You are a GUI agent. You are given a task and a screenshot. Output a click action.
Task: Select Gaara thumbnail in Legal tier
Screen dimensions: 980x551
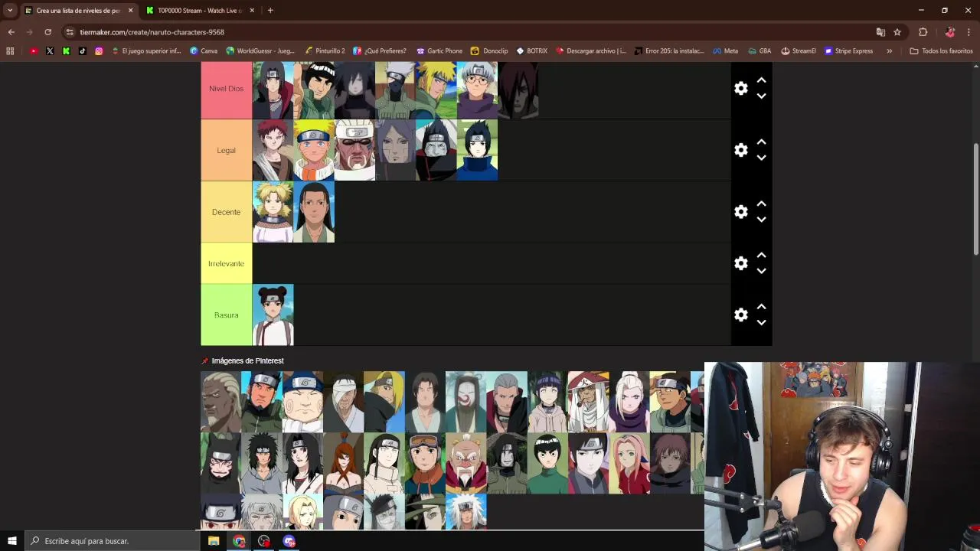[x=273, y=150]
